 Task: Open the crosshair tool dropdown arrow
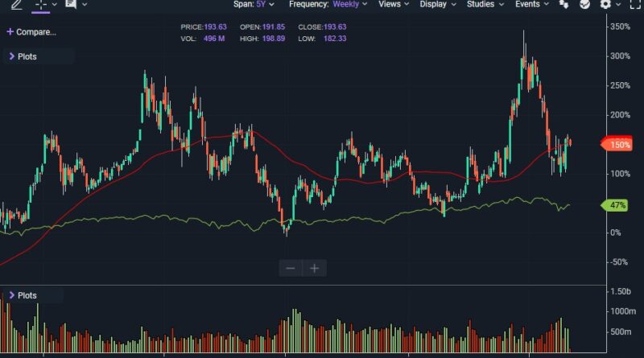point(54,4)
